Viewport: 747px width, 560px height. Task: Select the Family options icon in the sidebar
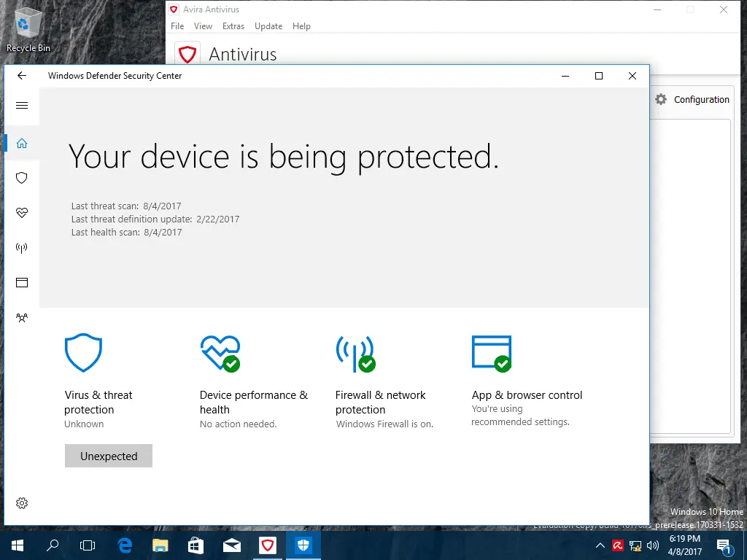tap(22, 317)
